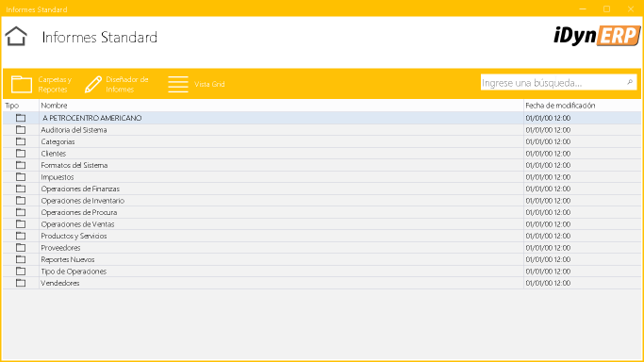This screenshot has height=362, width=644.
Task: Select the Operaciones de Finanzas row
Action: point(322,189)
